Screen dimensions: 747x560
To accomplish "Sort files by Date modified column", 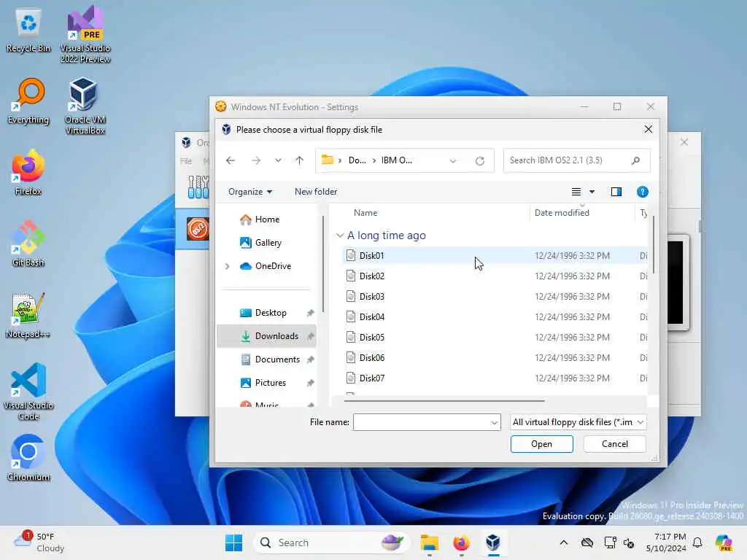I will pos(562,213).
